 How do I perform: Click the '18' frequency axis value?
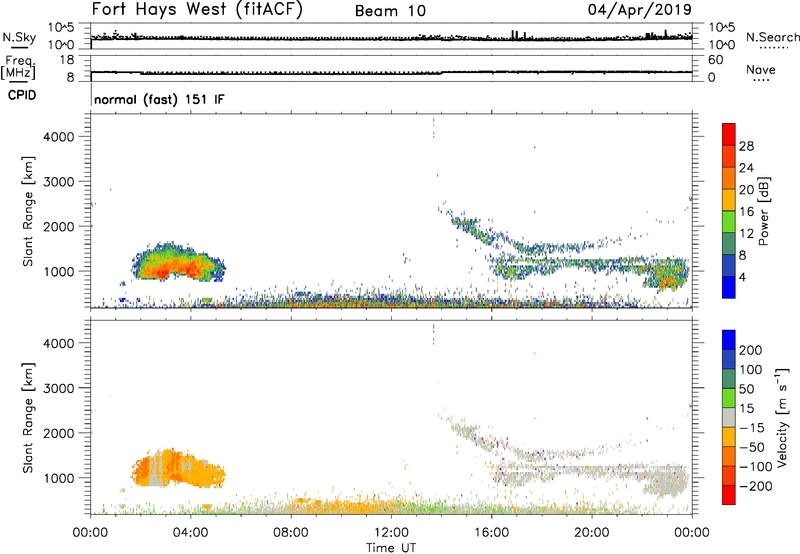click(x=67, y=60)
